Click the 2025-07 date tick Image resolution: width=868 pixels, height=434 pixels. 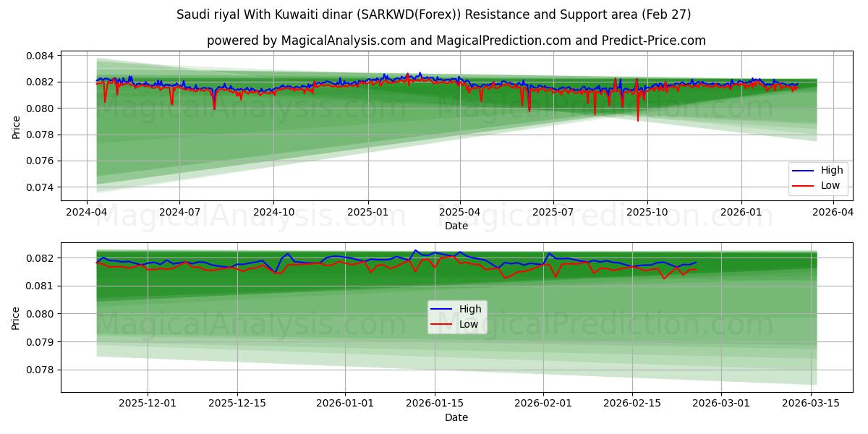pos(553,212)
